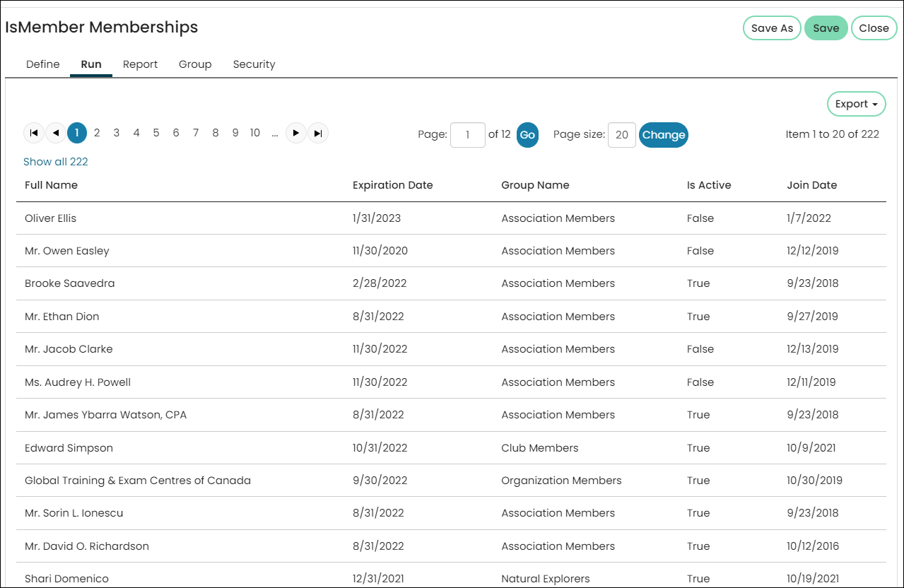The image size is (904, 588).
Task: Click the Change page size button
Action: 663,135
